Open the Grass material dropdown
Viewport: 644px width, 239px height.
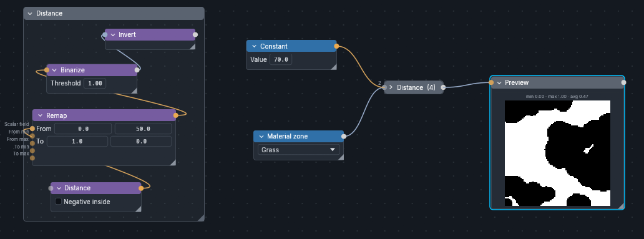298,150
